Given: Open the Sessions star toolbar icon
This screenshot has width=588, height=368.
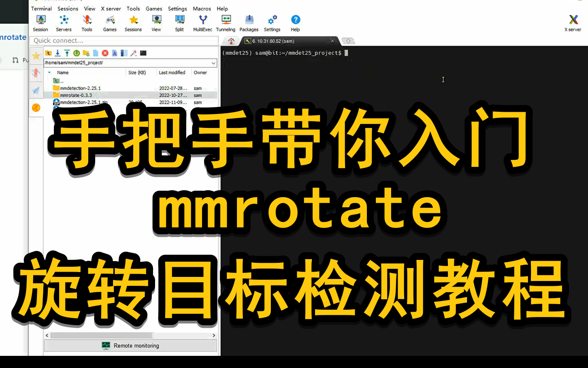Looking at the screenshot, I should click(x=133, y=23).
